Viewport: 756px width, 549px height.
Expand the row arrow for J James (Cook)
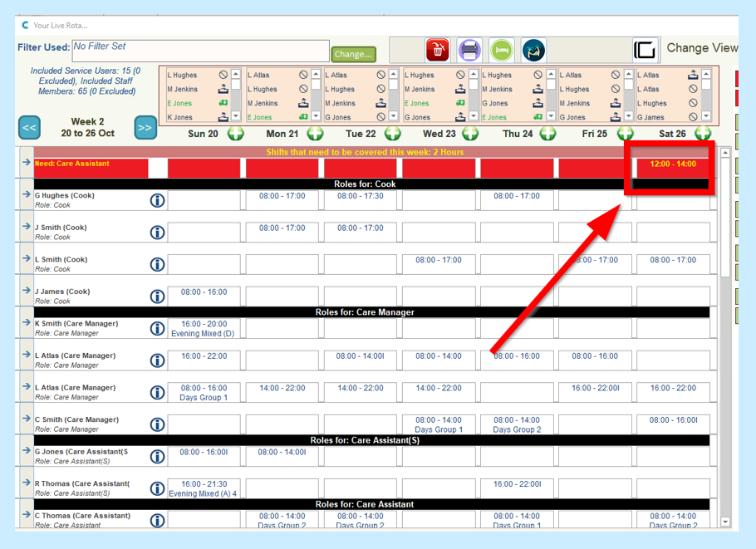tap(26, 291)
